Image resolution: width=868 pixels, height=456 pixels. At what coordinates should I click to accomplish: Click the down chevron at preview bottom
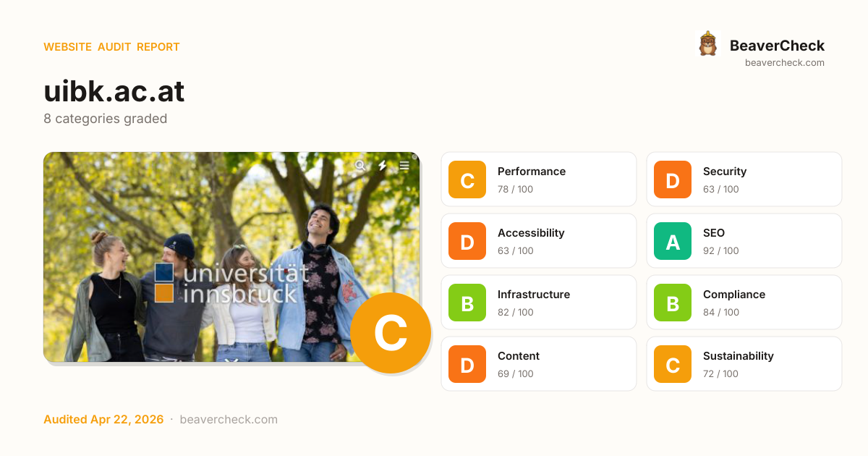pos(231,360)
